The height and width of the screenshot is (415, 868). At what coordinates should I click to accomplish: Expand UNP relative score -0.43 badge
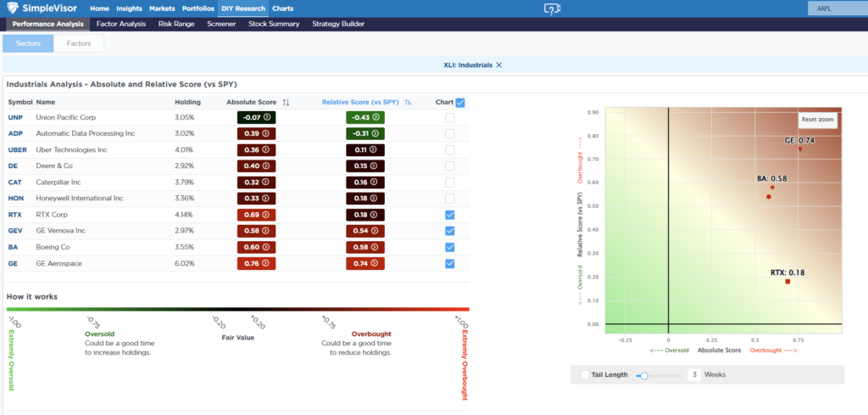pyautogui.click(x=365, y=117)
